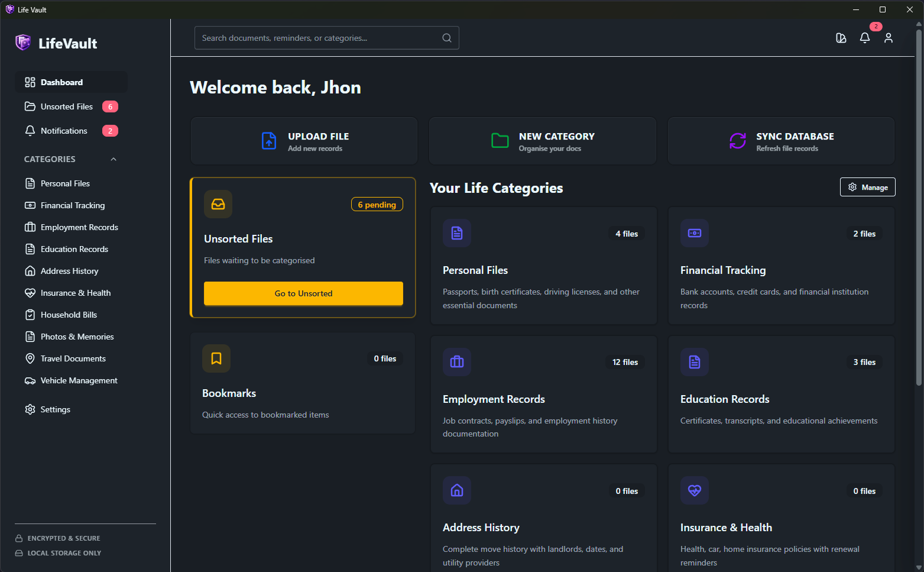Open the Manage categories button
Viewport: 924px width, 572px height.
tap(867, 187)
